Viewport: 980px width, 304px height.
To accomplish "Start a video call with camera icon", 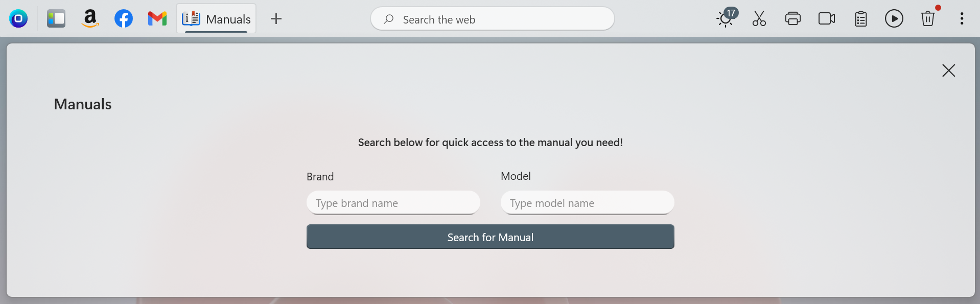I will tap(826, 18).
